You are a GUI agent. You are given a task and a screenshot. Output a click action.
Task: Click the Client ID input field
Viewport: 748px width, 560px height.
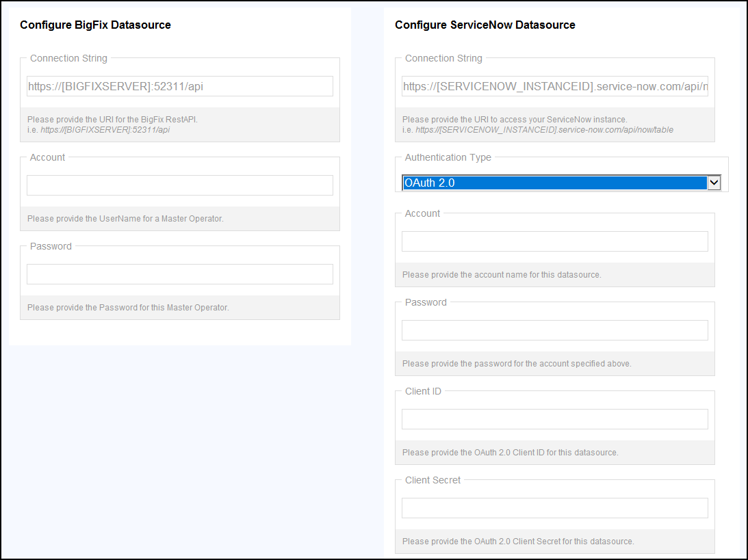click(555, 419)
